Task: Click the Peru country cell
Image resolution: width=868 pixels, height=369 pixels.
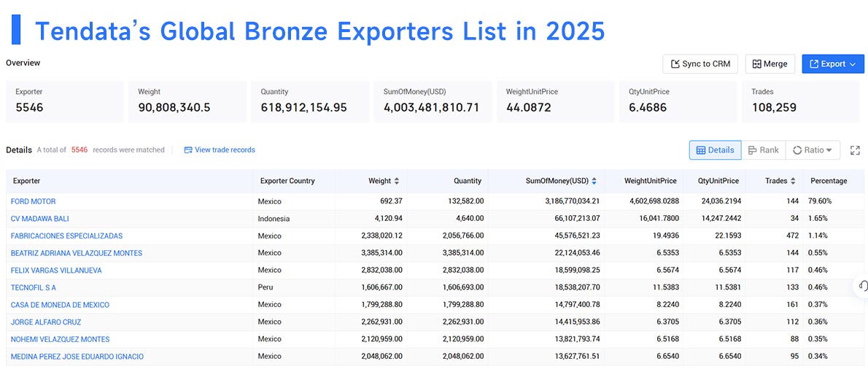Action: coord(266,287)
